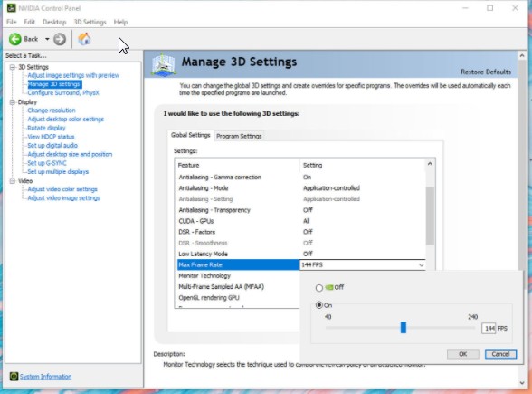
Task: Open the System Information link
Action: tap(45, 377)
